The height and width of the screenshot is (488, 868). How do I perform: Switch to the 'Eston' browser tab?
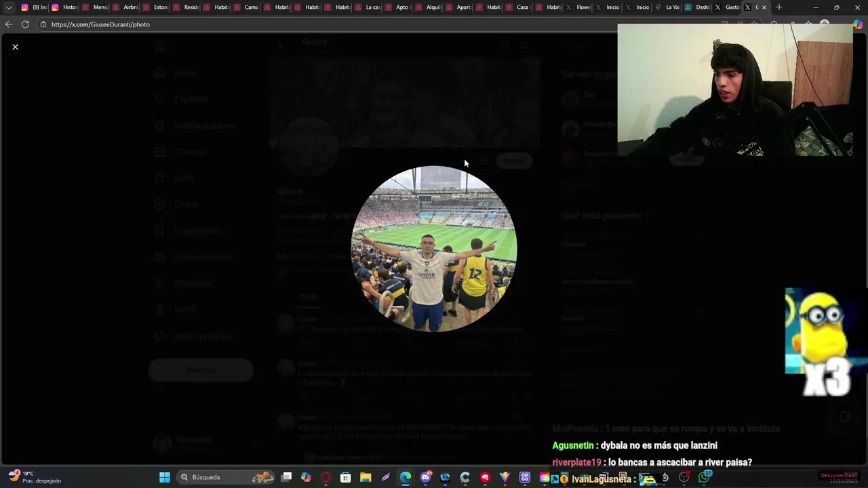155,7
